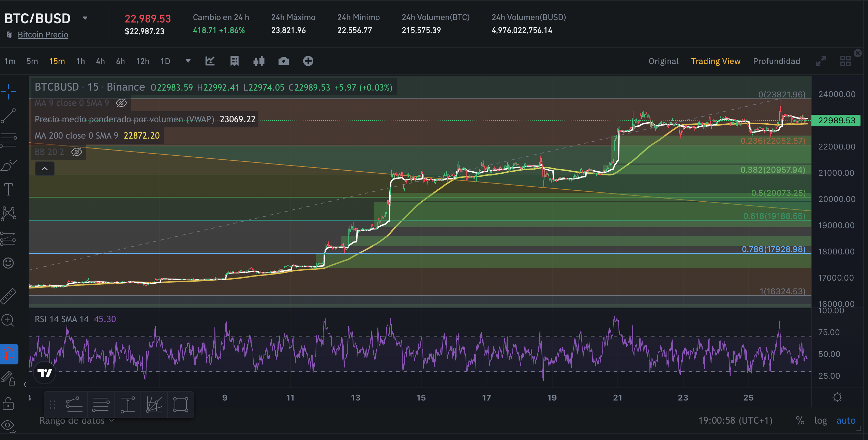Close the chart panel with X icon
The height and width of the screenshot is (440, 868).
858,53
